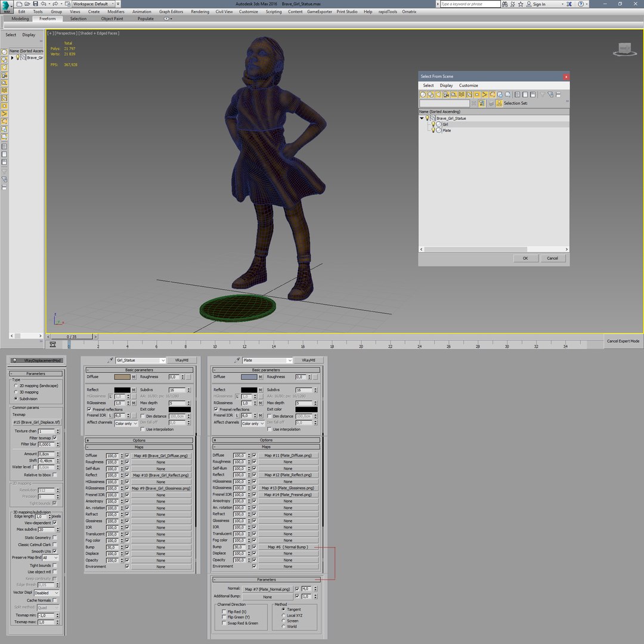Click the keyword search input field
The width and height of the screenshot is (644, 644).
pos(470,4)
